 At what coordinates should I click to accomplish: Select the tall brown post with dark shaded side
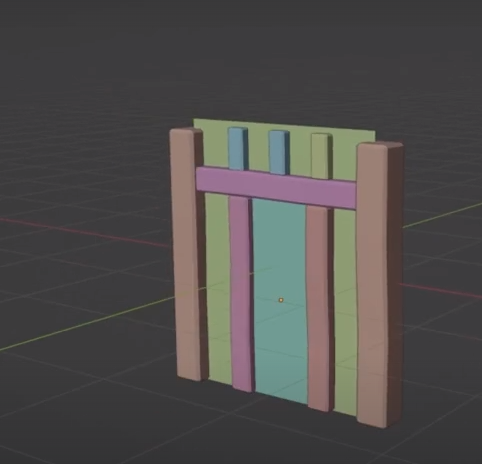379,285
